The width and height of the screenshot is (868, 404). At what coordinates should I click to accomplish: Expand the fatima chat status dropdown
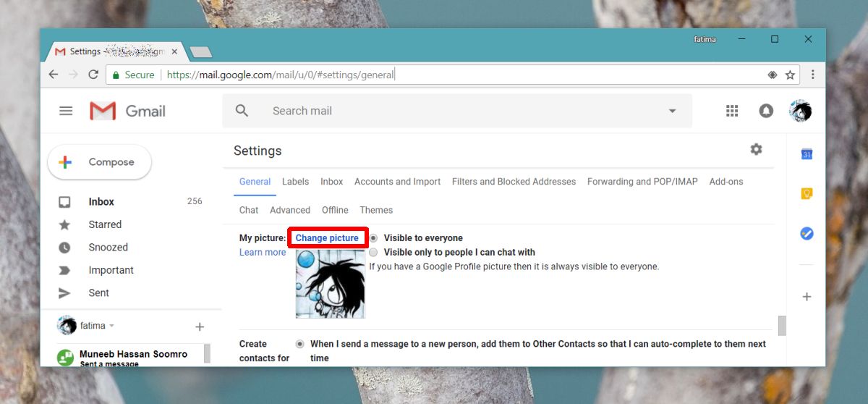[112, 327]
